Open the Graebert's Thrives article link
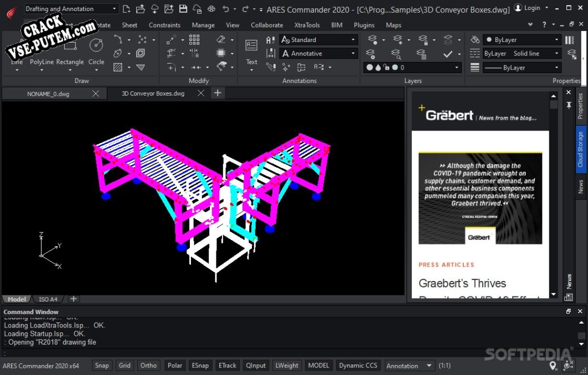This screenshot has width=588, height=375. pyautogui.click(x=462, y=283)
